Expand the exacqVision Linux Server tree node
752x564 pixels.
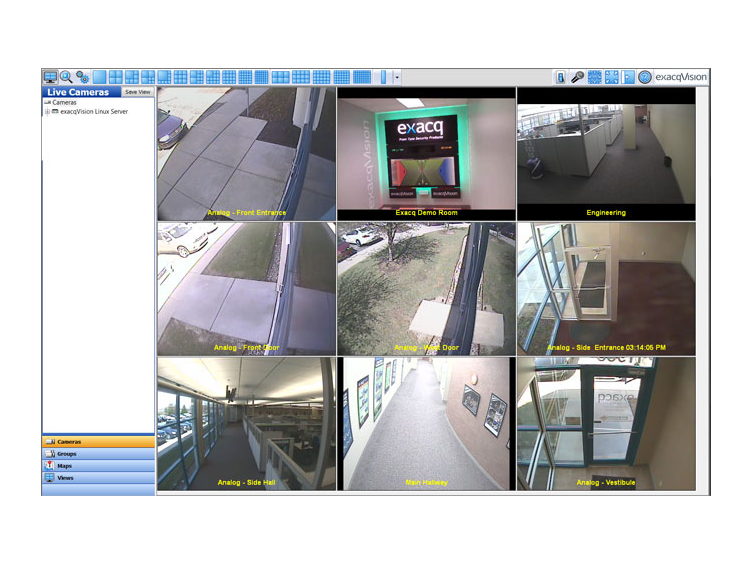[46, 112]
